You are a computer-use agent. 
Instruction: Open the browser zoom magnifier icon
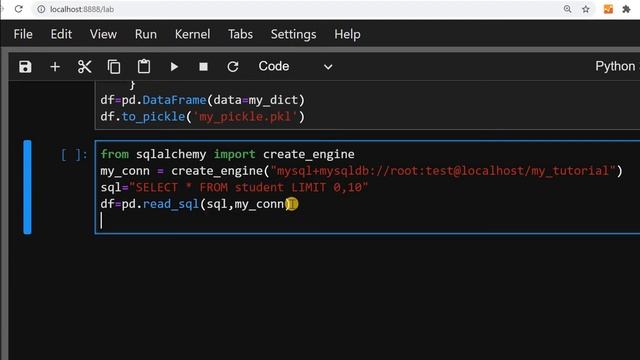pyautogui.click(x=567, y=9)
